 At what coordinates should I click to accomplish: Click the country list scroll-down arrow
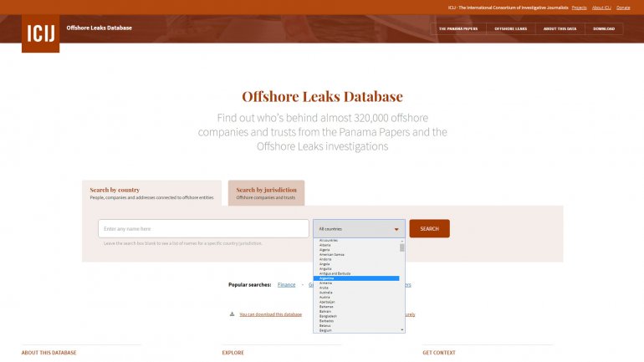[x=402, y=330]
